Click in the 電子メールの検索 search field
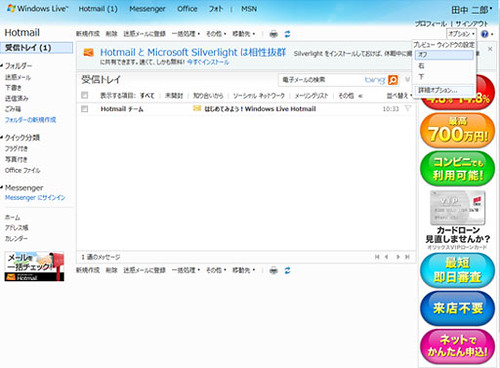This screenshot has width=500, height=368. pyautogui.click(x=322, y=80)
